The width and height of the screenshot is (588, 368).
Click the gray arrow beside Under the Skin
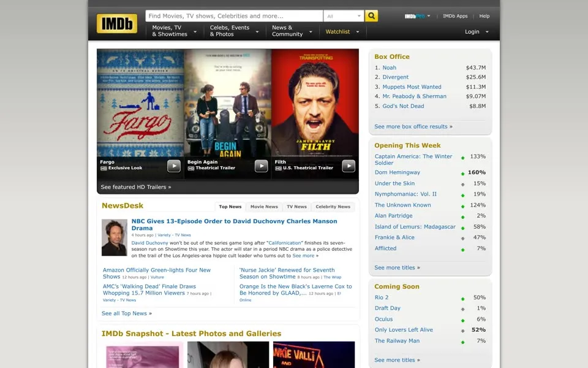click(x=463, y=185)
